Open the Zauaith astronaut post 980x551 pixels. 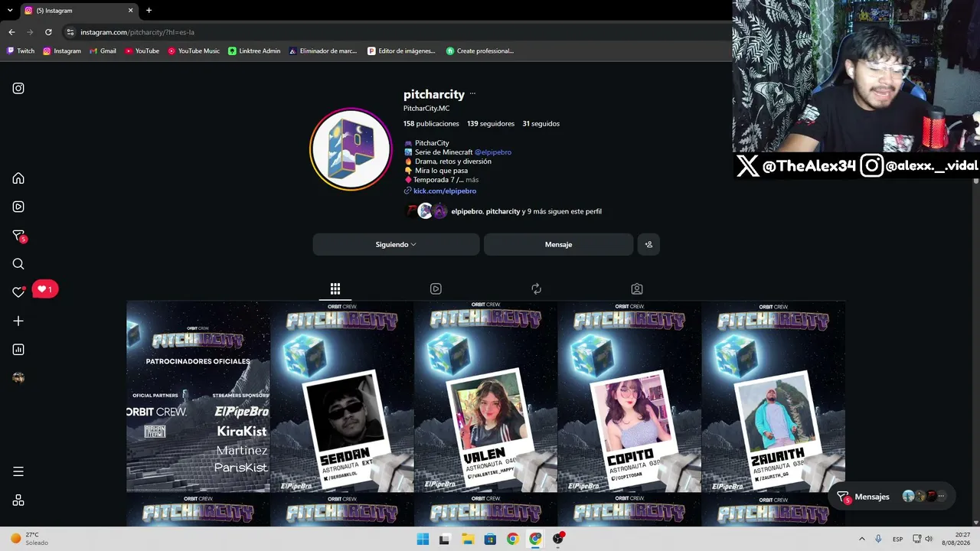[773, 396]
